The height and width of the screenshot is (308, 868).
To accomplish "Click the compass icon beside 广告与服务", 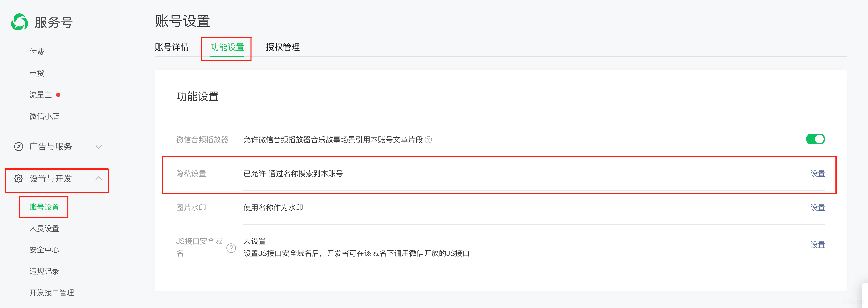I will [x=18, y=147].
